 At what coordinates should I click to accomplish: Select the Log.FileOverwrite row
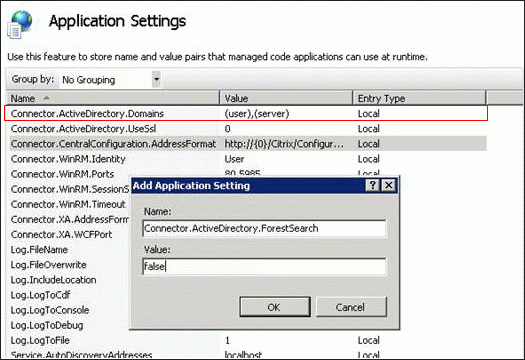coord(49,265)
